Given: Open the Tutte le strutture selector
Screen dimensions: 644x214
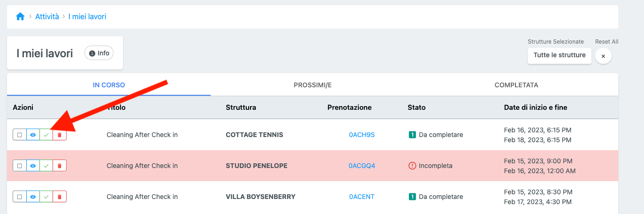Looking at the screenshot, I should click(x=559, y=55).
